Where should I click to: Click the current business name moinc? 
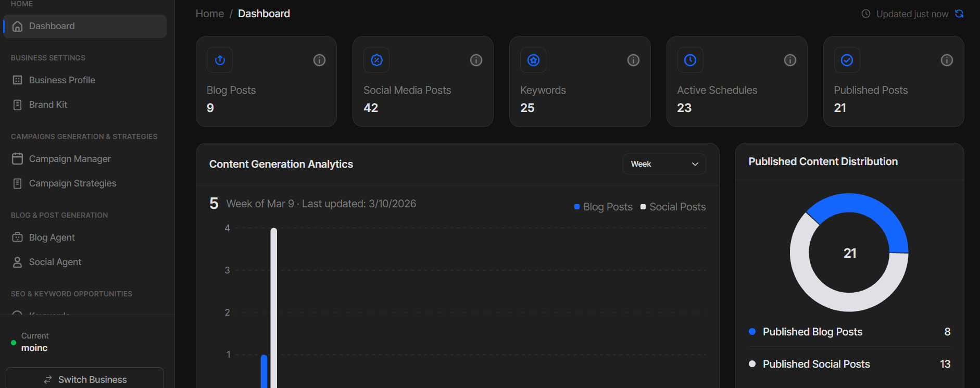(34, 348)
